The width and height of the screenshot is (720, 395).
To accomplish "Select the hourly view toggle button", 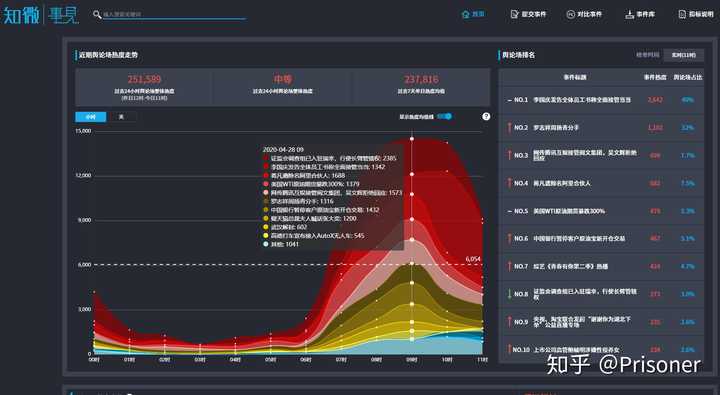I will click(90, 117).
